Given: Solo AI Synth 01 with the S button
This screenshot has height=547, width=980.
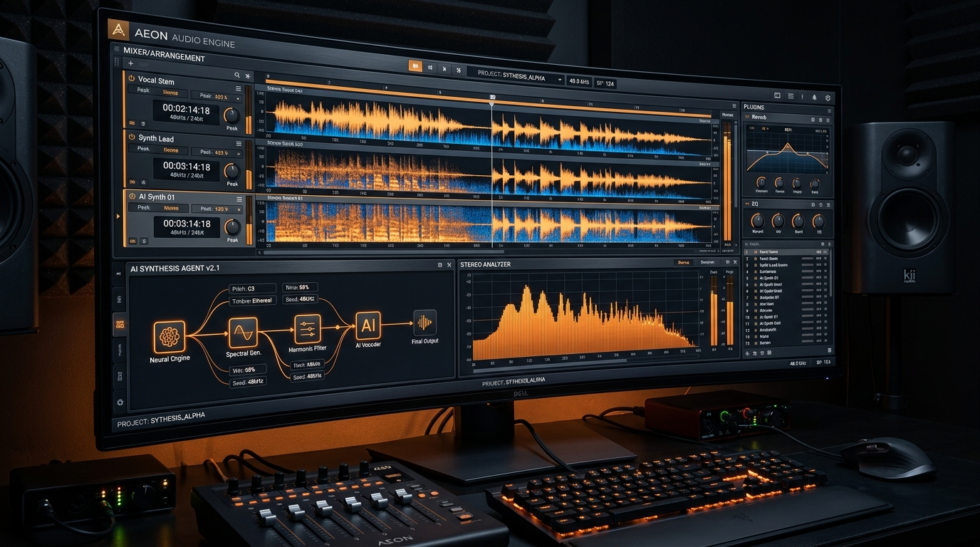Looking at the screenshot, I should [x=143, y=241].
